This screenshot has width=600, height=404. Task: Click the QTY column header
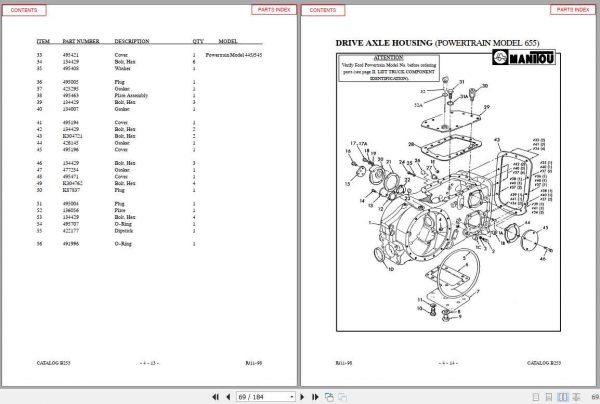[198, 41]
